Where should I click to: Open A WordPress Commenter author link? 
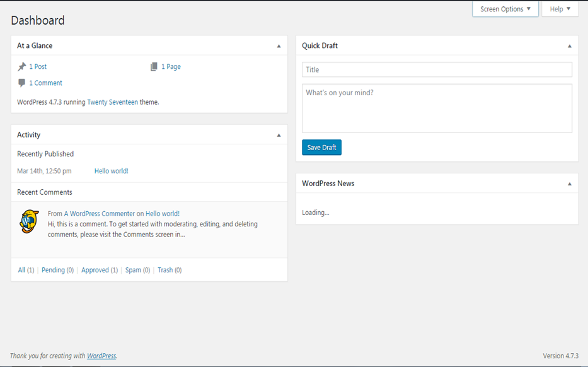coord(100,214)
